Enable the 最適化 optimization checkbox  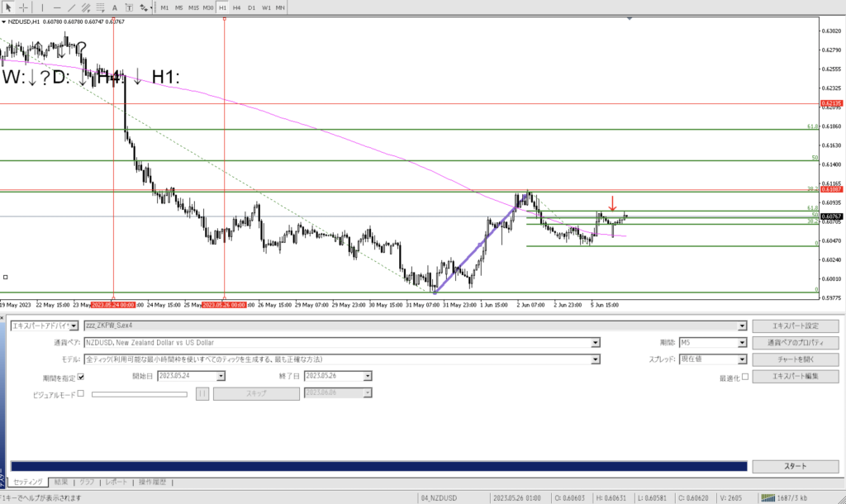click(x=745, y=377)
